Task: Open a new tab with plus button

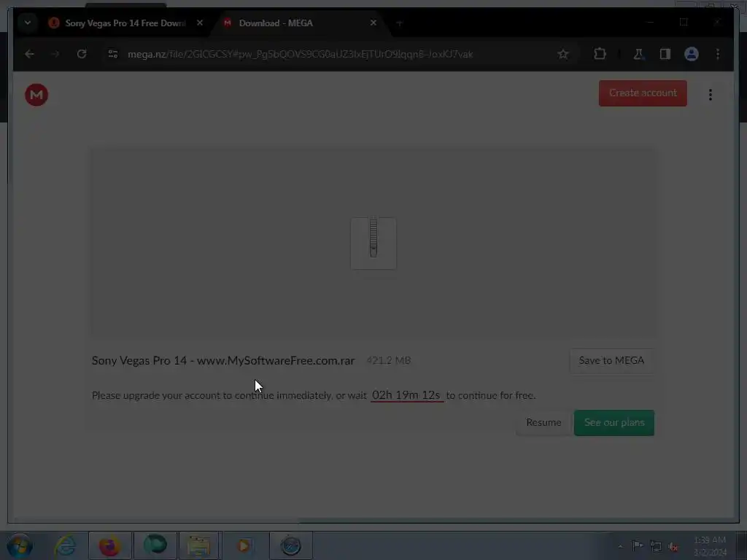Action: [x=399, y=23]
